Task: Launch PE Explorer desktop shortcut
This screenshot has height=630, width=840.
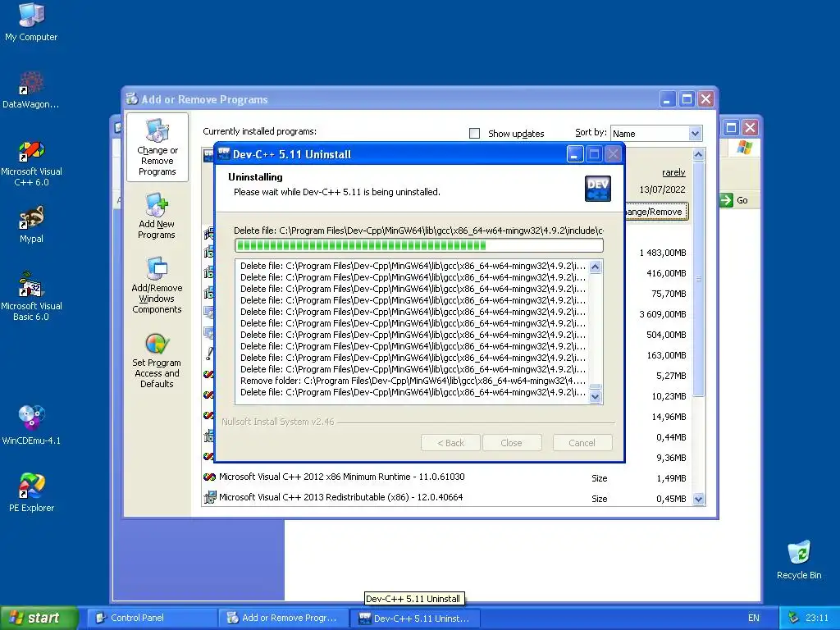Action: click(x=31, y=493)
